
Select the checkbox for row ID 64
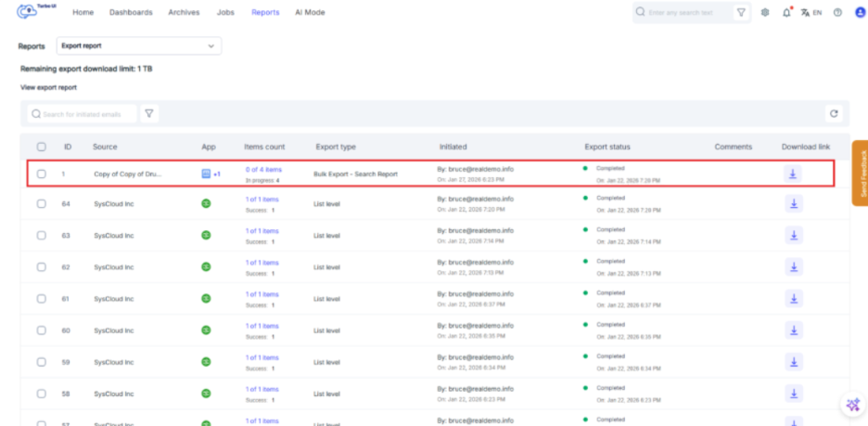[x=41, y=204]
